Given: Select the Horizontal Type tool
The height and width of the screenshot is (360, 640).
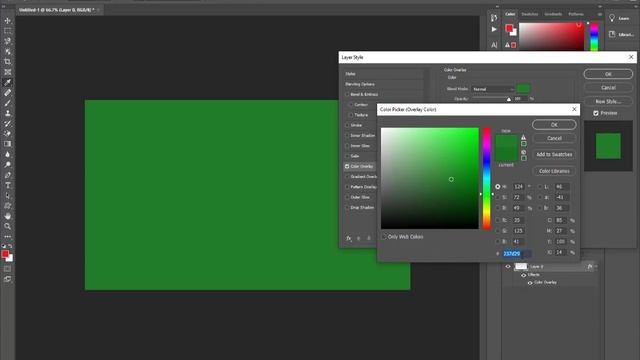Looking at the screenshot, I should tap(7, 185).
